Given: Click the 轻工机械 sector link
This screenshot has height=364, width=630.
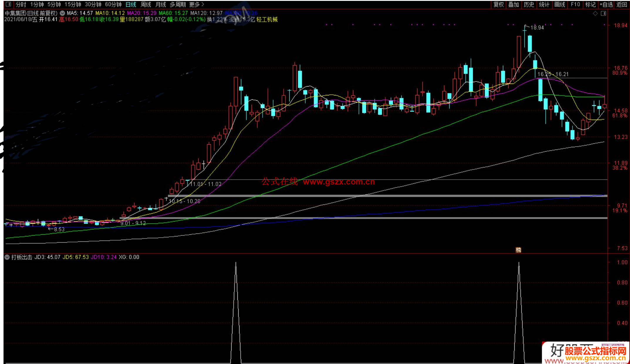Looking at the screenshot, I should 267,19.
